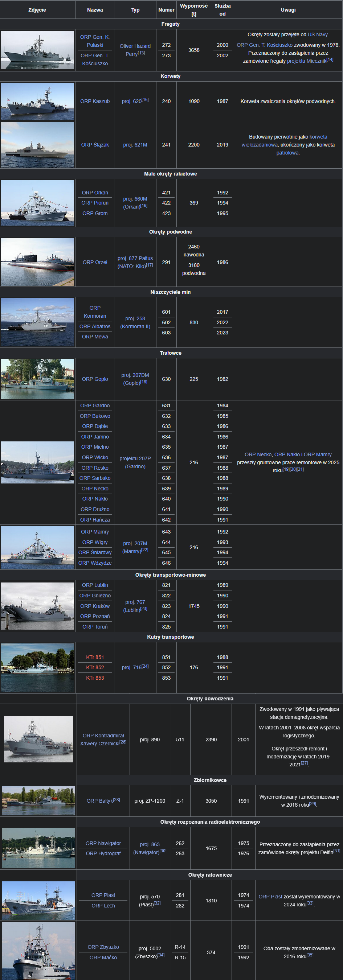Open the korweta wielozadaniowa link
This screenshot has width=343, height=980.
click(x=284, y=141)
